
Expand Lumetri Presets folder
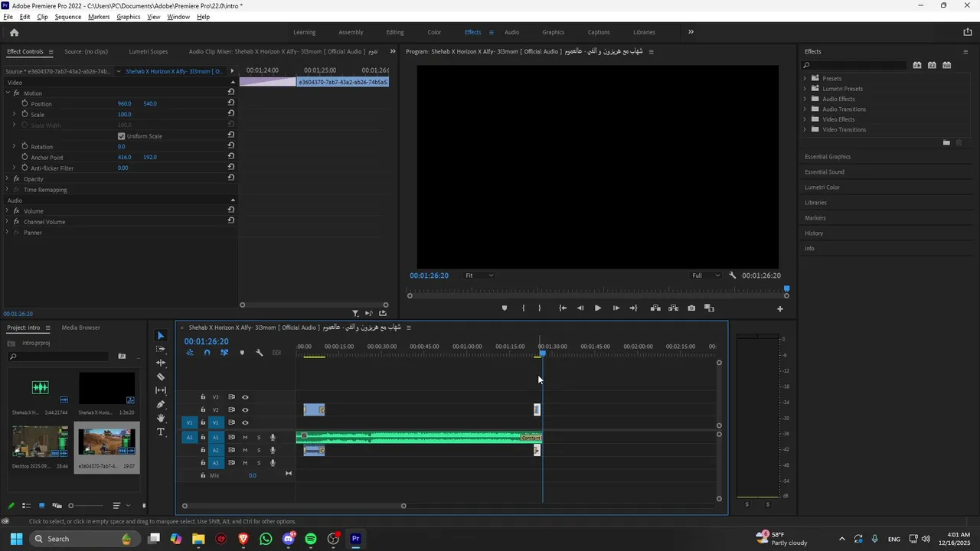click(805, 89)
